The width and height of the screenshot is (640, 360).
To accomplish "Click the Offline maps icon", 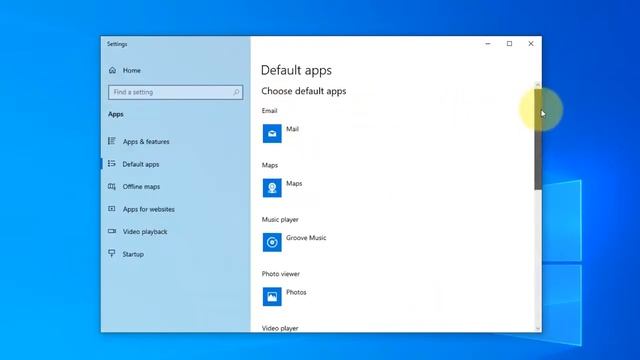I will click(x=111, y=187).
